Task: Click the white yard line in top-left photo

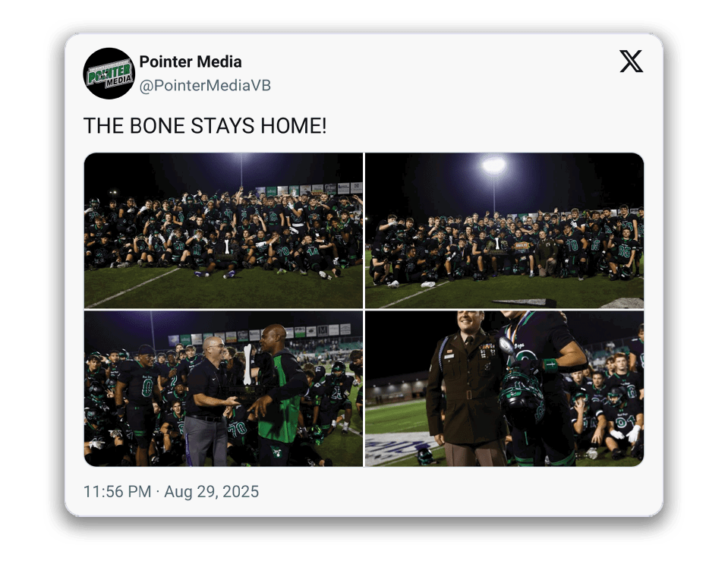Action: pyautogui.click(x=132, y=288)
